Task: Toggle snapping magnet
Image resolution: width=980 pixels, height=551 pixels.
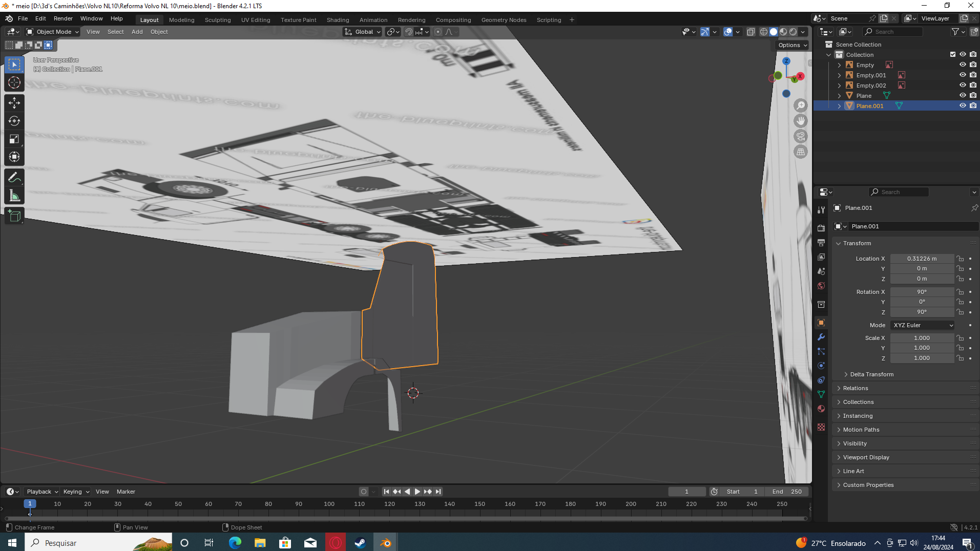Action: tap(409, 32)
